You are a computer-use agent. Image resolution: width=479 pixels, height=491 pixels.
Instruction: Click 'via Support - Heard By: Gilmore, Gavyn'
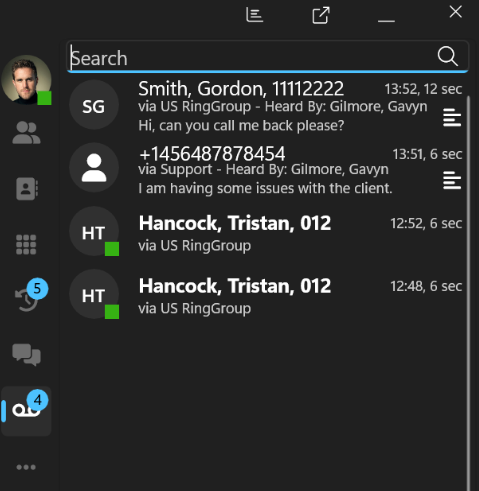(x=263, y=169)
